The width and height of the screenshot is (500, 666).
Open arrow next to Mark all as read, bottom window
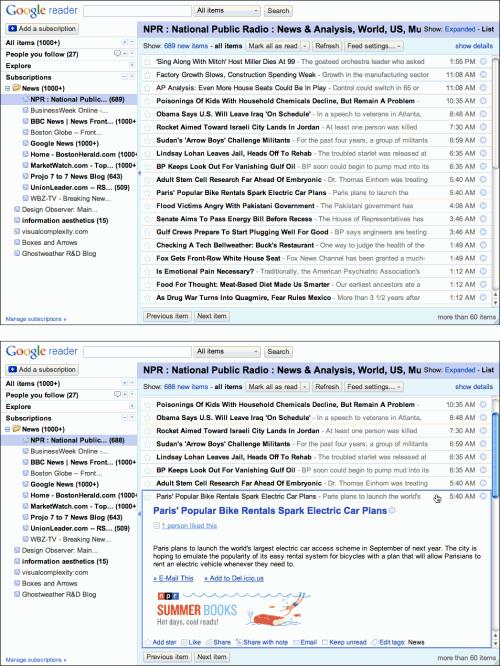[x=305, y=387]
